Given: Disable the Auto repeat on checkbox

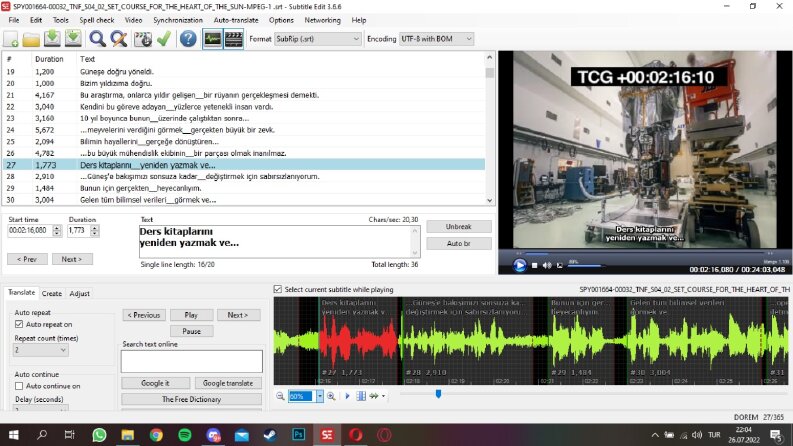Looking at the screenshot, I should tap(19, 324).
